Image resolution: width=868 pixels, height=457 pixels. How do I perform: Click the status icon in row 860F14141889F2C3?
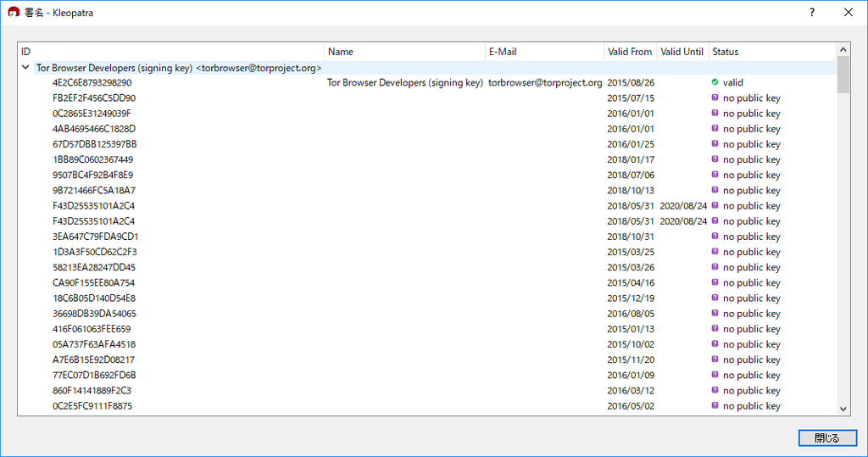pyautogui.click(x=715, y=390)
